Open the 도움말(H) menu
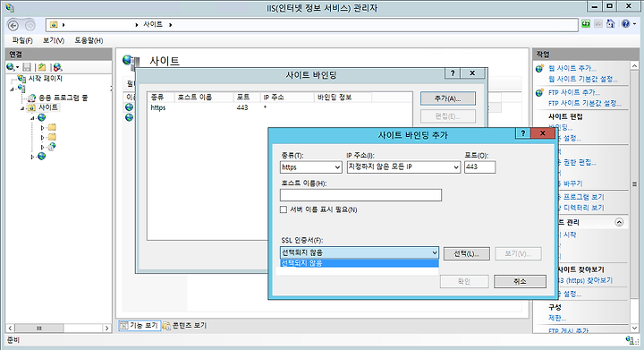Viewport: 644px width, 350px height. pyautogui.click(x=89, y=40)
